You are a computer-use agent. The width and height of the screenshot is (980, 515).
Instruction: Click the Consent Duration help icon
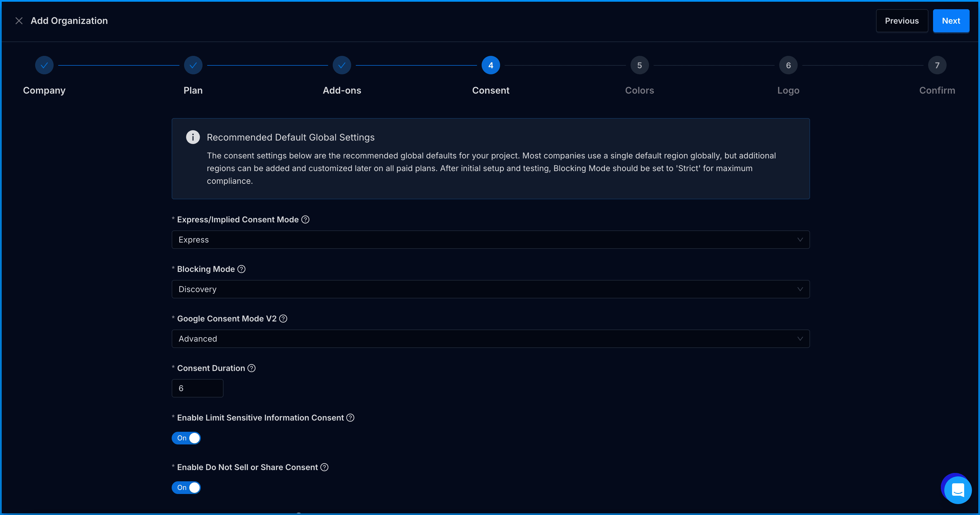click(x=251, y=368)
